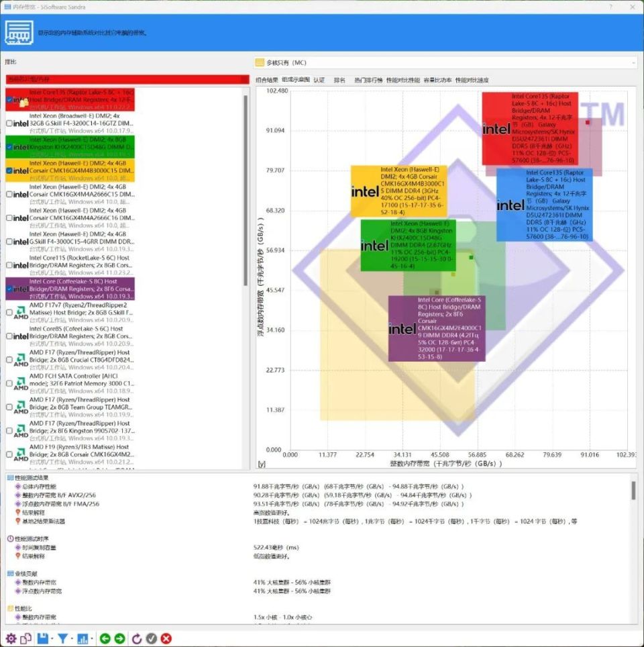Click the purple diamond icon beside 时间复制容量

[17, 548]
